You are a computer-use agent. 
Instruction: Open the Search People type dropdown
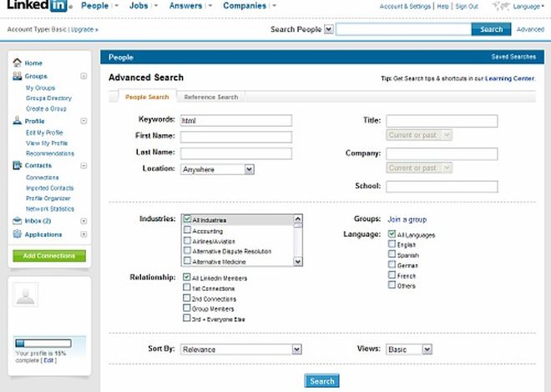(x=329, y=29)
